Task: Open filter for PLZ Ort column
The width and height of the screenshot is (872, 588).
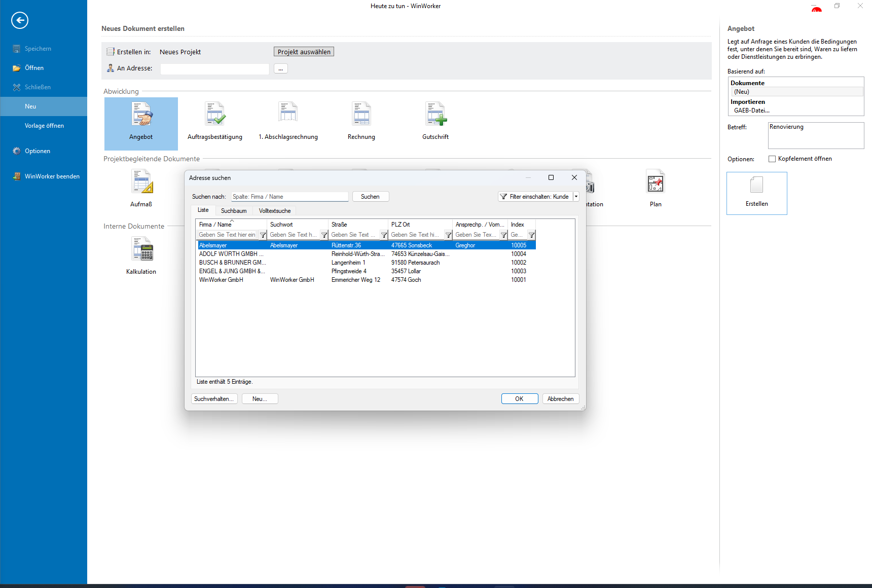Action: [448, 235]
